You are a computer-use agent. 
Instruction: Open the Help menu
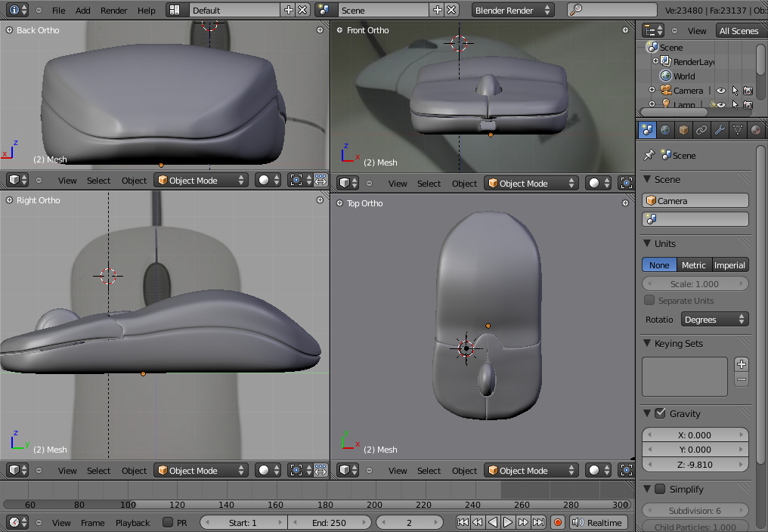click(x=147, y=10)
